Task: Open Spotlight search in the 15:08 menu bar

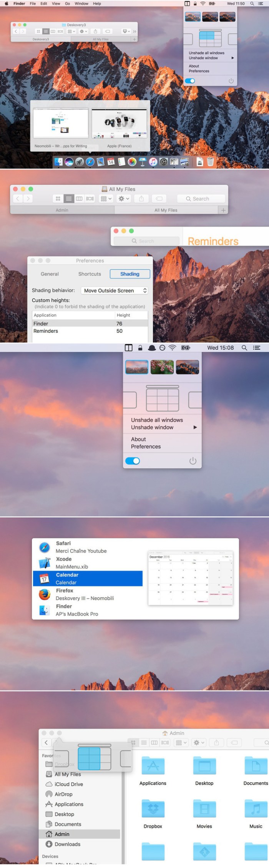Action: pos(244,348)
